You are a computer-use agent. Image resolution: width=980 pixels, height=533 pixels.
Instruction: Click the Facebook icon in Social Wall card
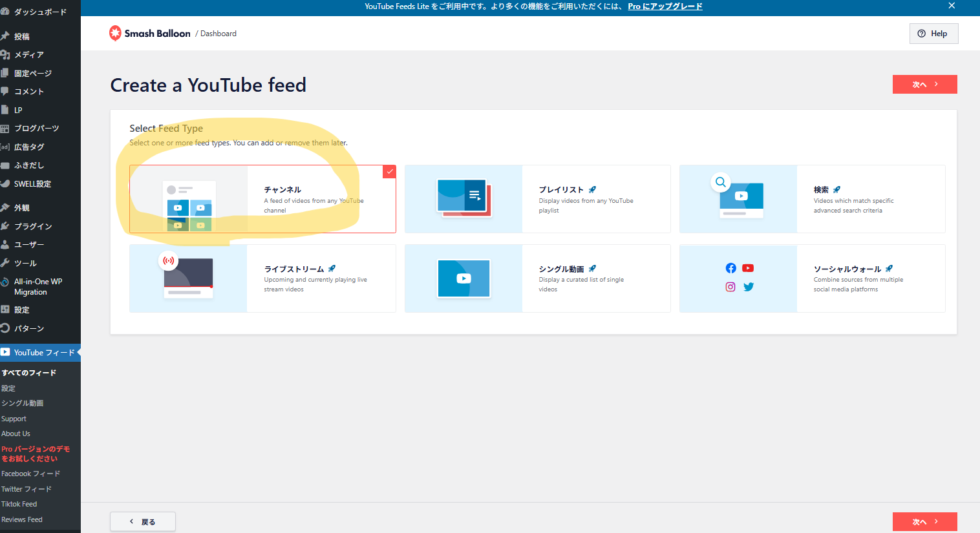click(730, 268)
